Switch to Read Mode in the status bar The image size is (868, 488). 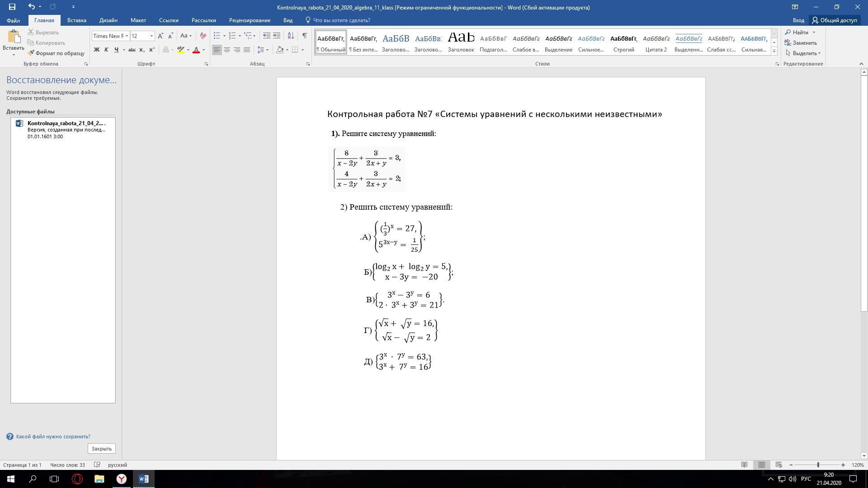(x=744, y=465)
